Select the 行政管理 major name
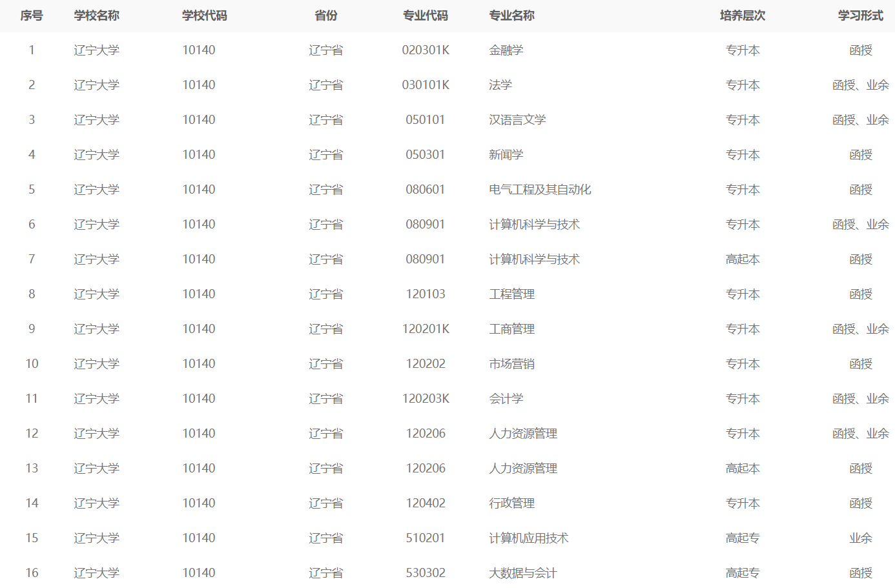Image resolution: width=895 pixels, height=588 pixels. point(512,503)
